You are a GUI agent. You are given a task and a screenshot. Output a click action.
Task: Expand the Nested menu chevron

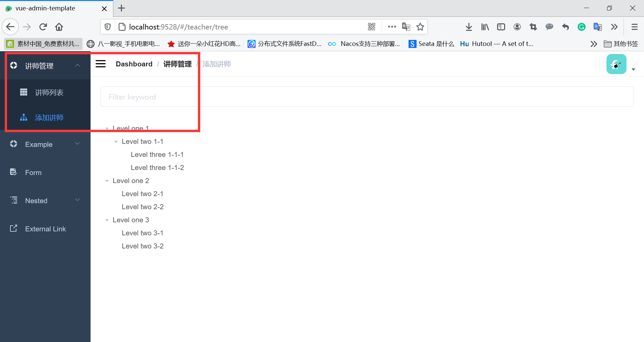(77, 200)
